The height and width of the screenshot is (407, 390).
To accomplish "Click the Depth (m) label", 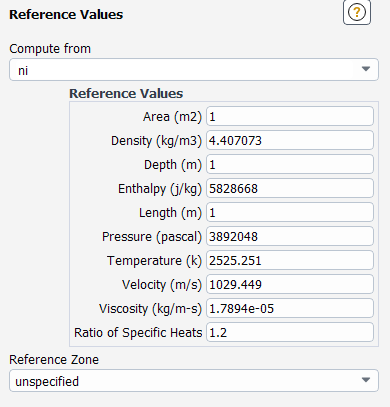I will (x=173, y=165).
